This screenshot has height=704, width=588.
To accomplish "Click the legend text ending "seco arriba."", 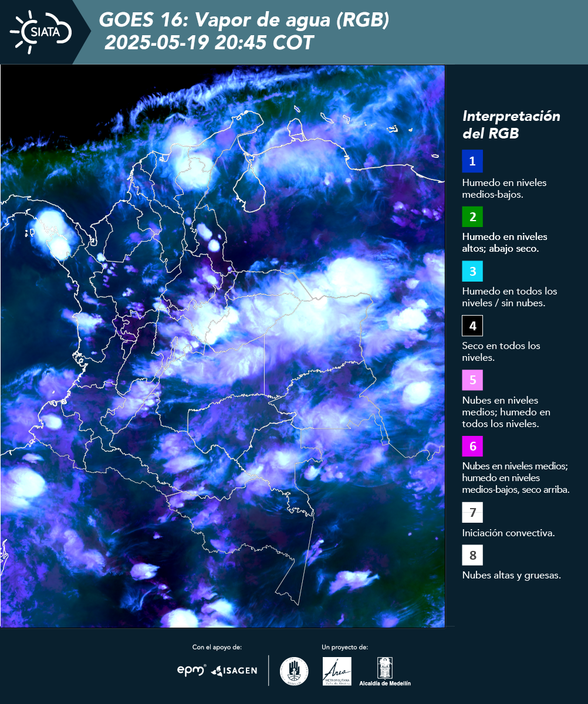I will tap(516, 478).
